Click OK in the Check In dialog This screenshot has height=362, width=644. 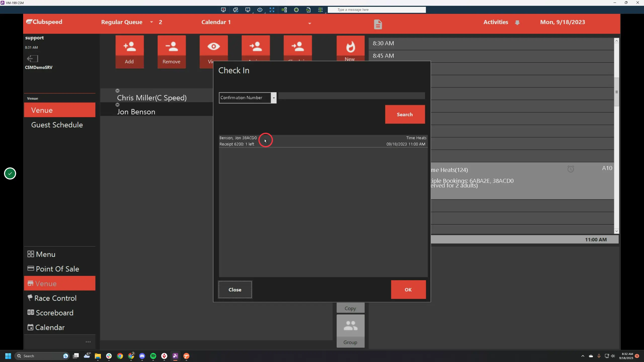[x=408, y=290]
